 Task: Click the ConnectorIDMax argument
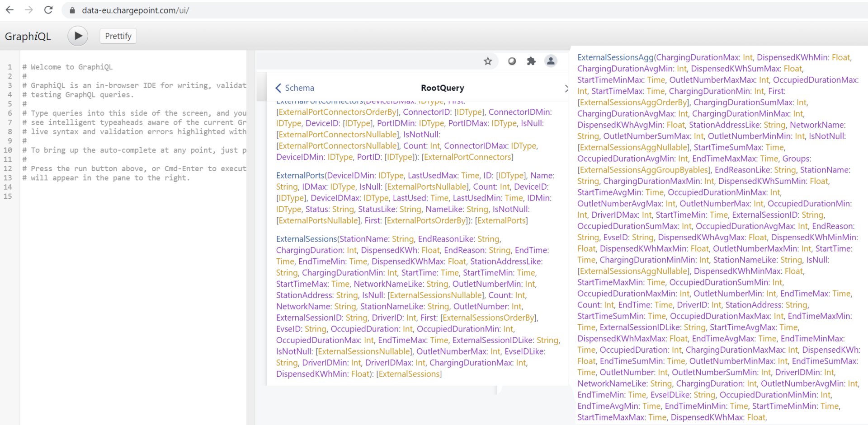(475, 146)
